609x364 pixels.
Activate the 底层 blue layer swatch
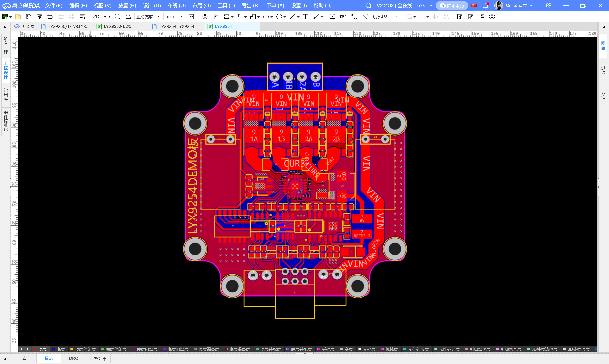pyautogui.click(x=53, y=349)
